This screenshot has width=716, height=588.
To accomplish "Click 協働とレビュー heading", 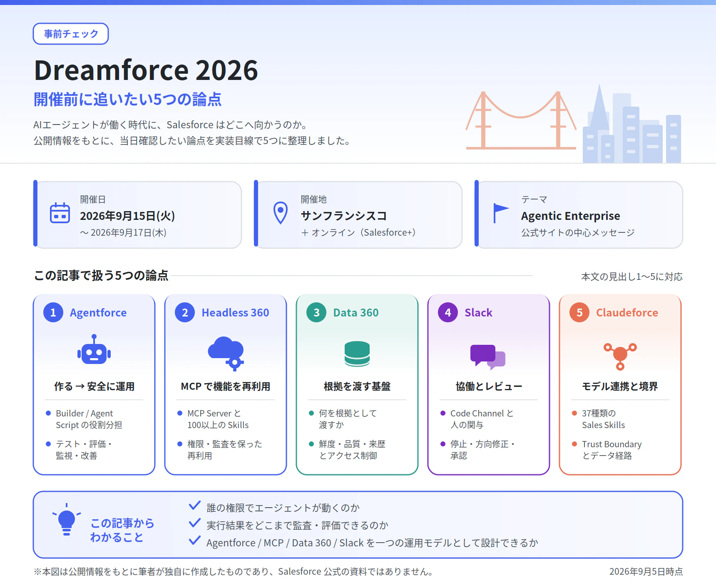I will (x=489, y=386).
